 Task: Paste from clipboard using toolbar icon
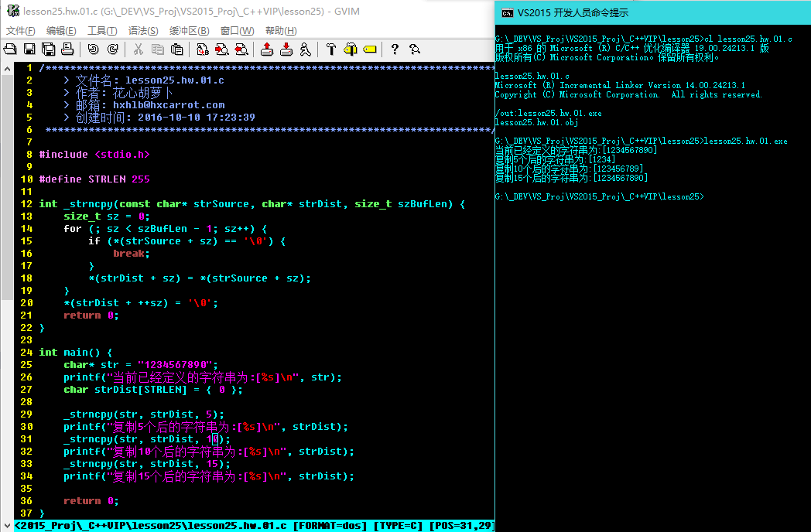(176, 49)
